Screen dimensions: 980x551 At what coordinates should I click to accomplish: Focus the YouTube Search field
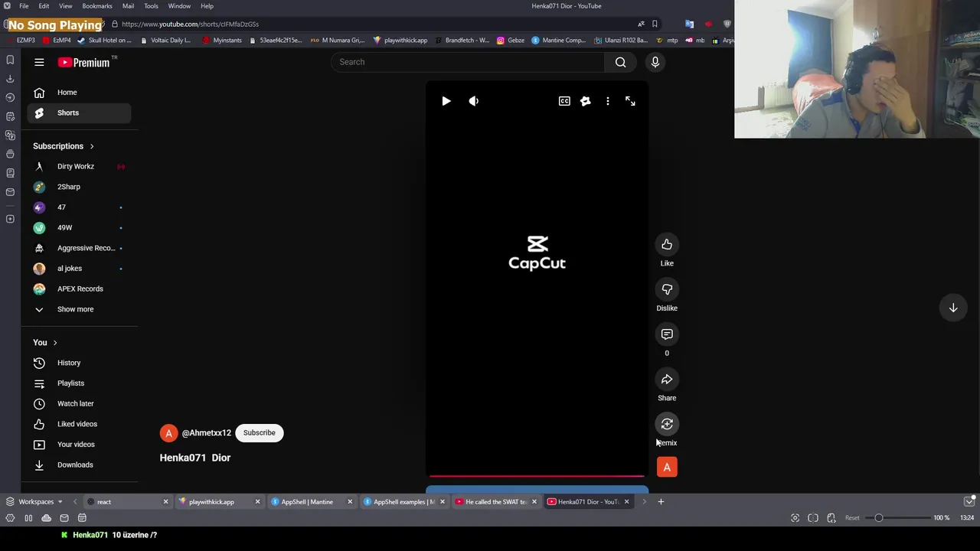(468, 62)
